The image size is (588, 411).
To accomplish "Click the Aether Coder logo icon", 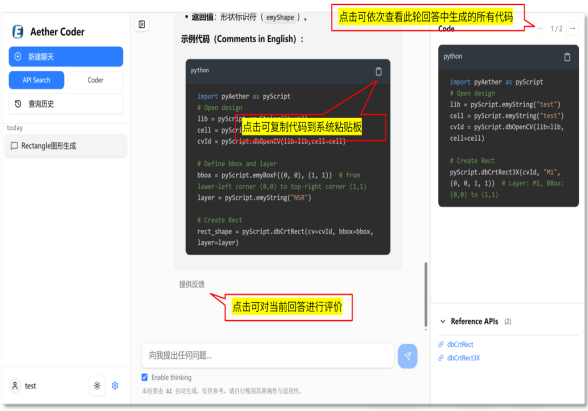I will [18, 32].
